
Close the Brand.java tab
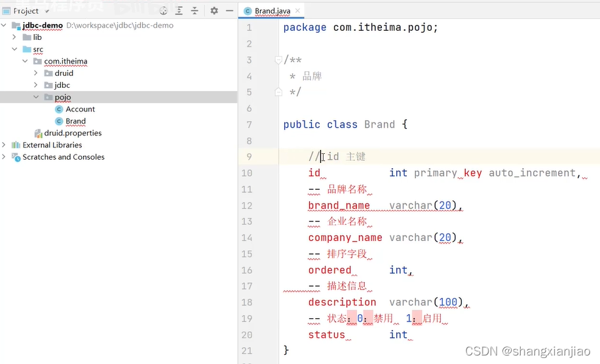point(297,10)
